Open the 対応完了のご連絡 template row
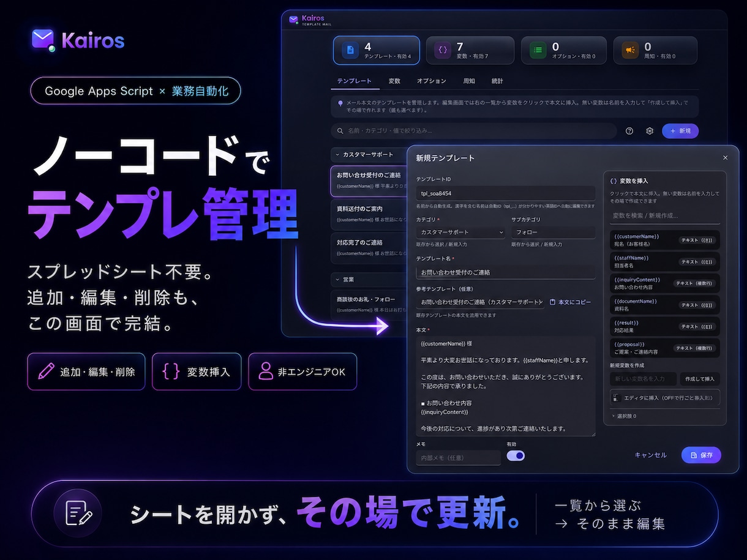 coord(369,248)
